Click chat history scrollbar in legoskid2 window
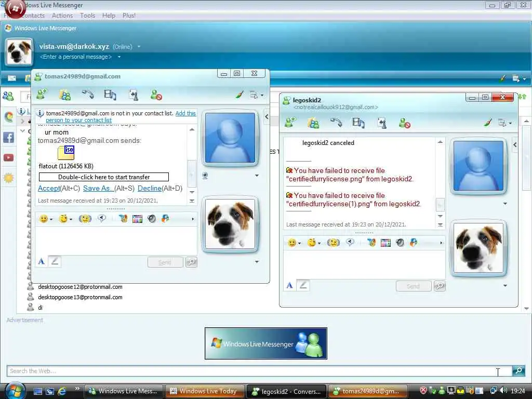This screenshot has height=399, width=532. pos(440,205)
